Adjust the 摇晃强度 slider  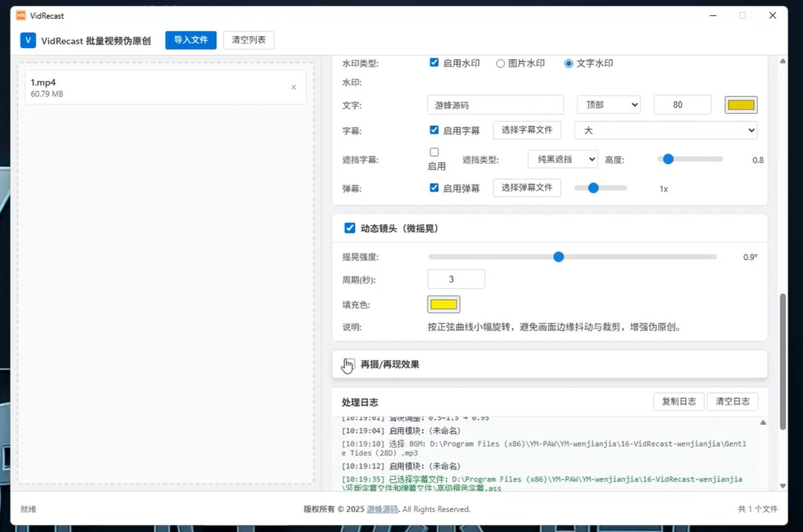pyautogui.click(x=572, y=257)
